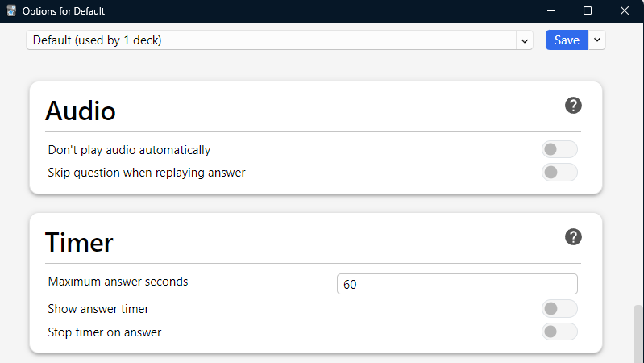This screenshot has width=644, height=363.
Task: Click the Audio section heading
Action: point(81,111)
